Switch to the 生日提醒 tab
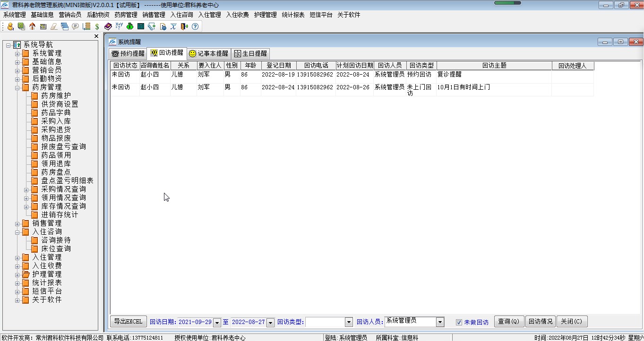 click(250, 53)
